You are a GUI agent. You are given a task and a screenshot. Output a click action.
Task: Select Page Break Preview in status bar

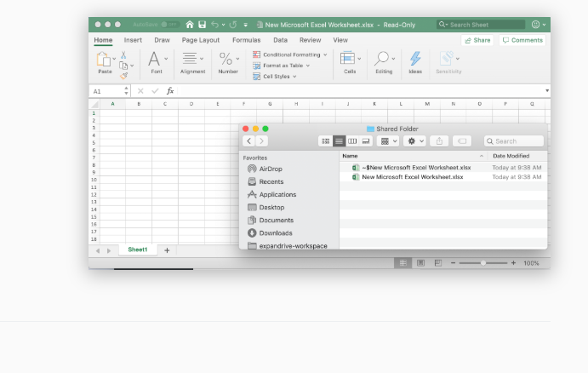point(437,263)
